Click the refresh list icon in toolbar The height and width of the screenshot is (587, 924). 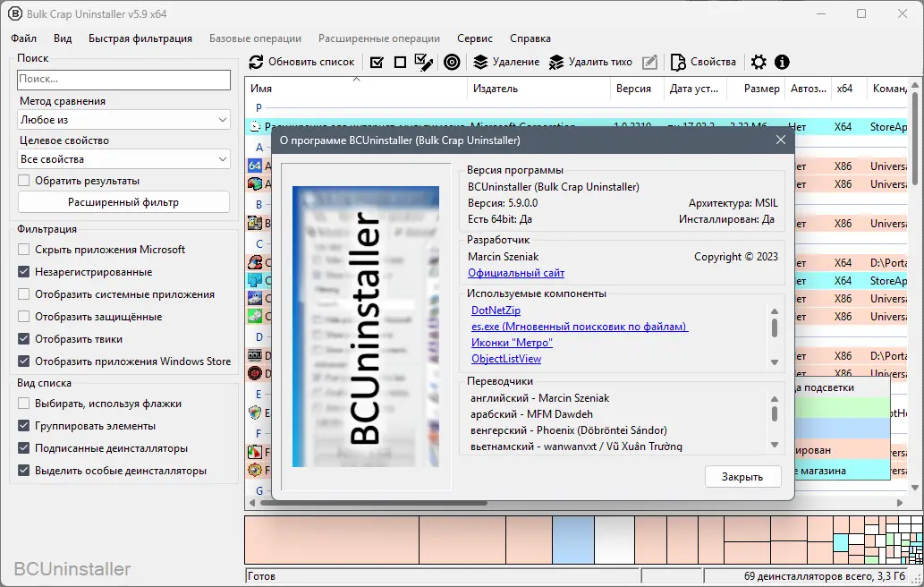pos(256,62)
